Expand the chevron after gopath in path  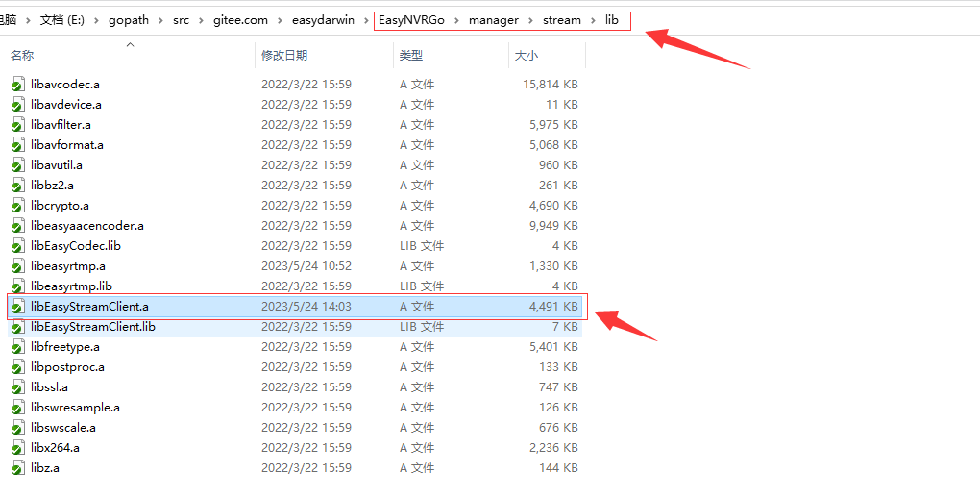[161, 20]
